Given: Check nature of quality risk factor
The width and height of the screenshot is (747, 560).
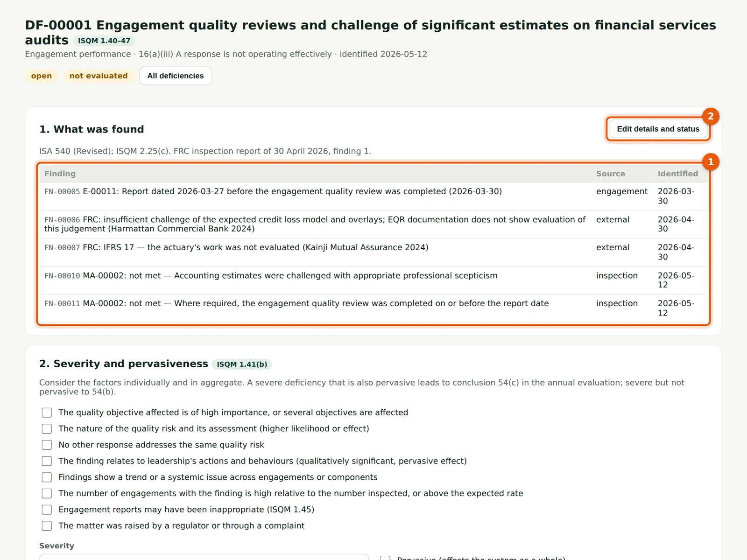Looking at the screenshot, I should tap(47, 428).
